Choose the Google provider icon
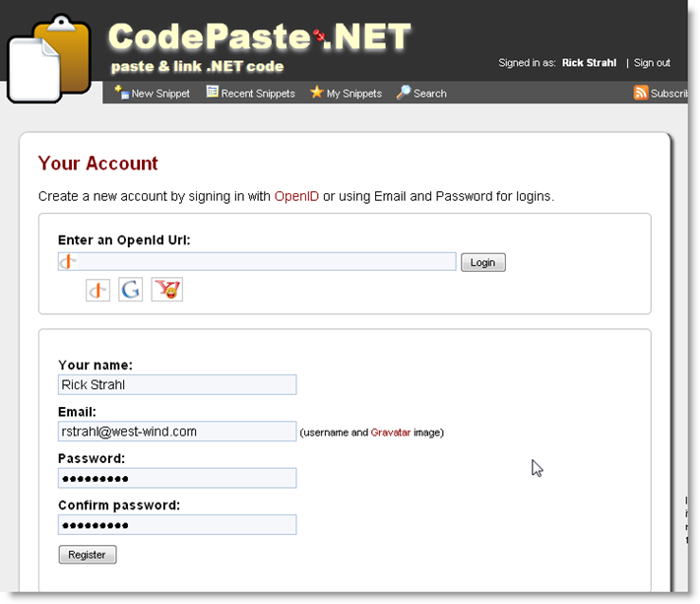 tap(130, 290)
